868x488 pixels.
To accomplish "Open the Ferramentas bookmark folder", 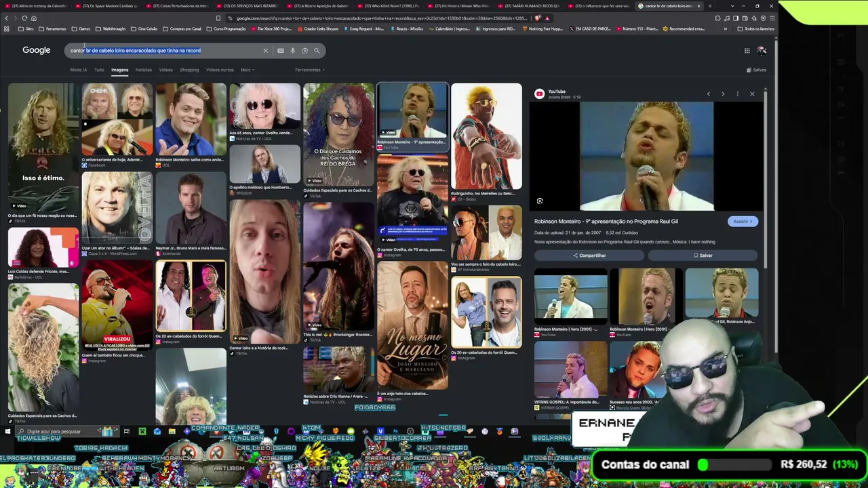I will (x=52, y=29).
